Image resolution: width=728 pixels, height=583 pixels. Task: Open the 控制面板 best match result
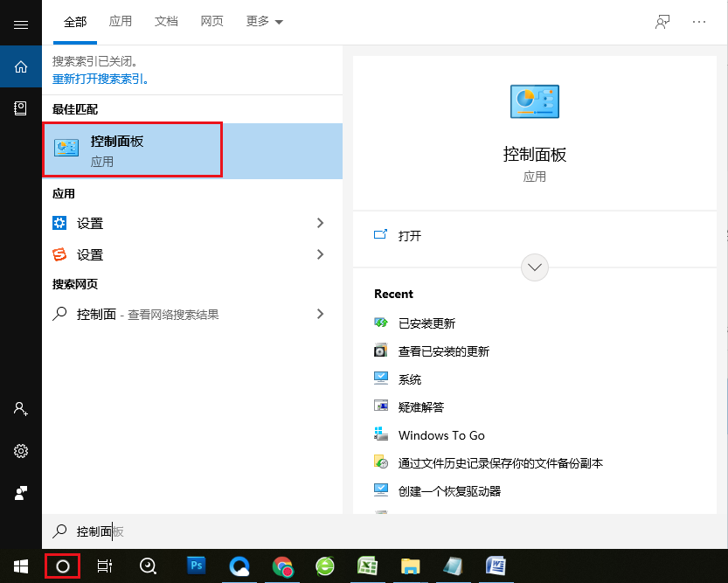(192, 151)
